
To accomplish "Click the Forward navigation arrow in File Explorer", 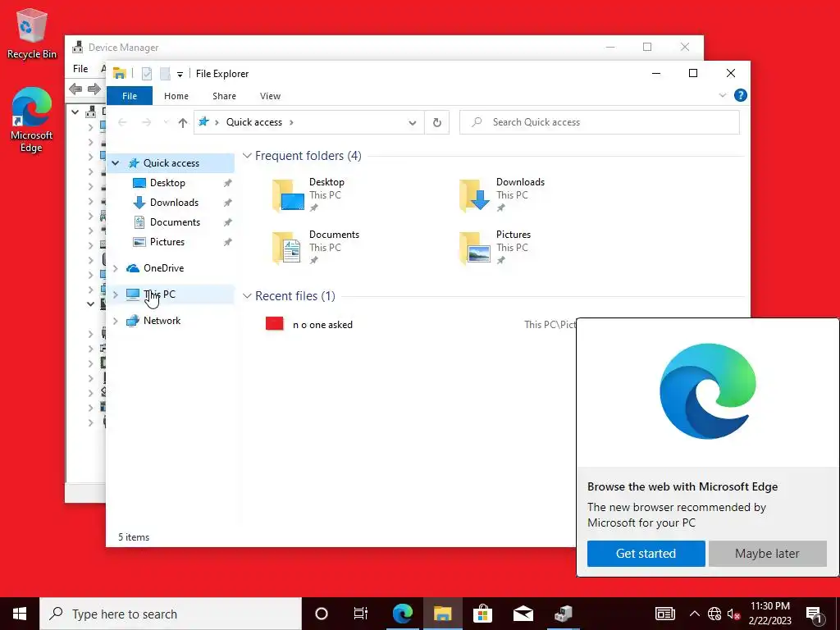I will point(146,123).
